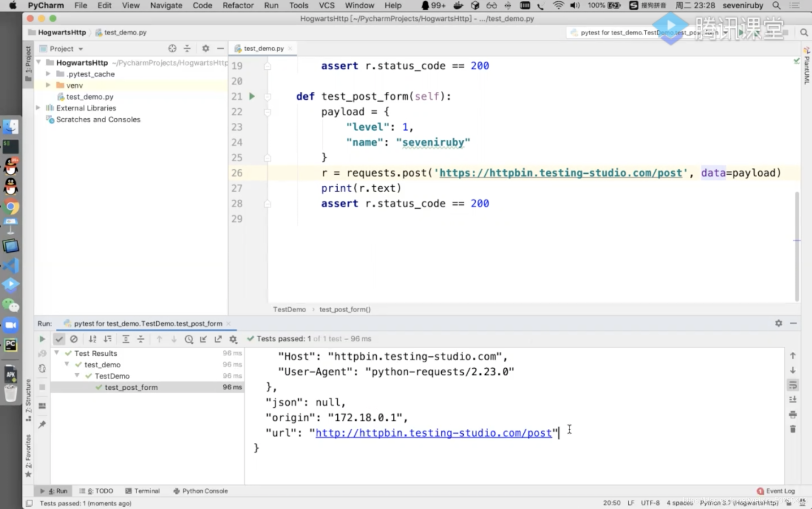
Task: Toggle the Show Ignored tests button
Action: tap(74, 339)
